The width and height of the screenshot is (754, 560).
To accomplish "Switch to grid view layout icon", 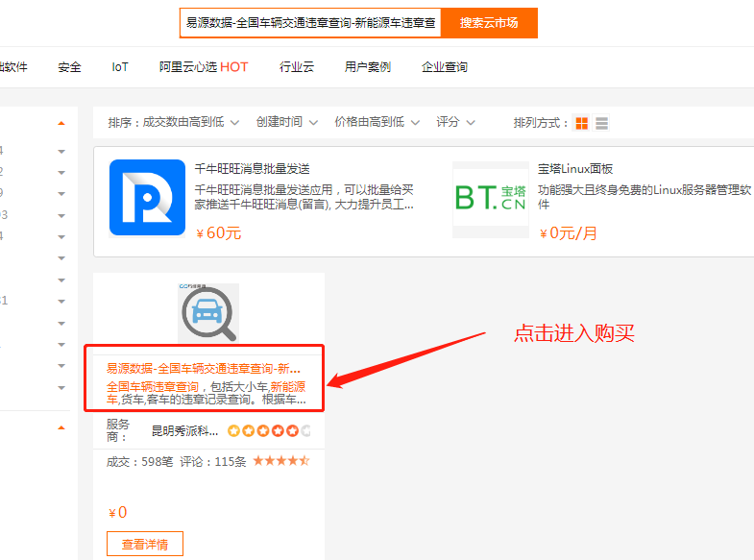I will pos(582,123).
